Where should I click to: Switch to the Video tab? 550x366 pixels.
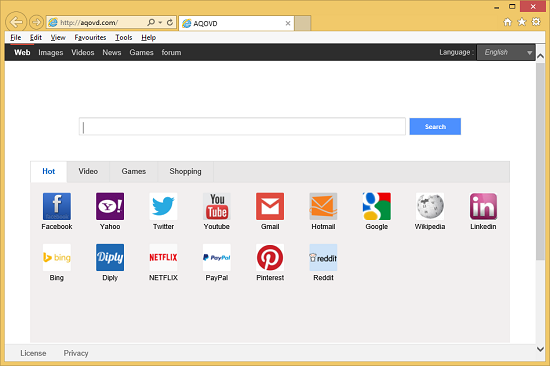[88, 172]
